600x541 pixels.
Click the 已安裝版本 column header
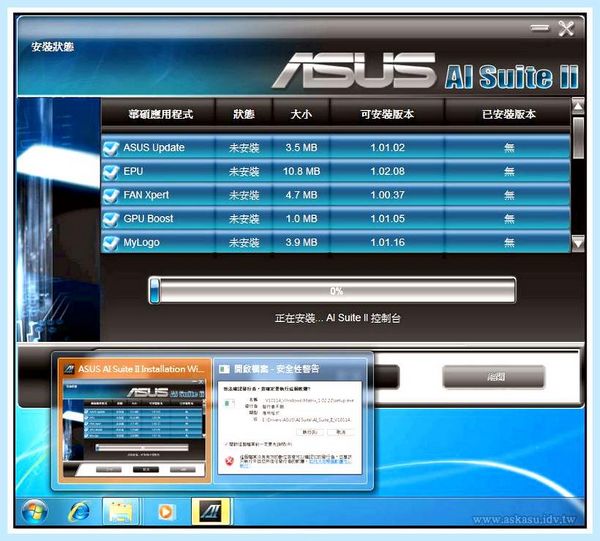(x=509, y=114)
